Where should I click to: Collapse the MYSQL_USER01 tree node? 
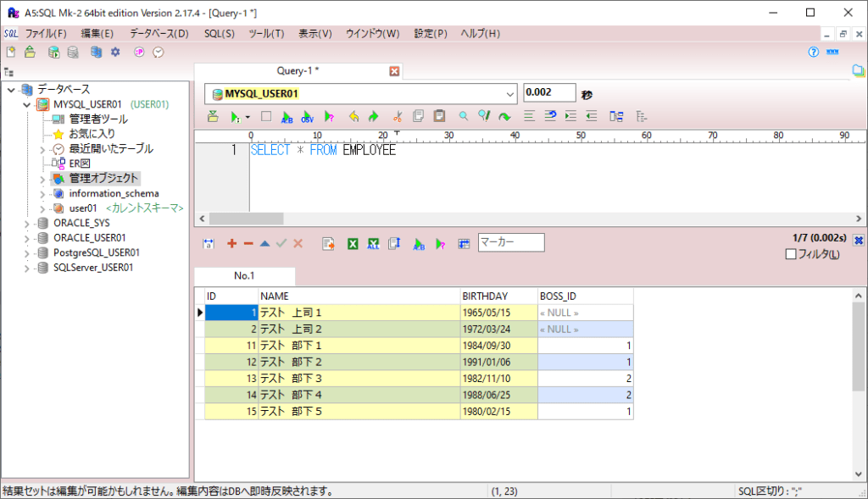[28, 104]
